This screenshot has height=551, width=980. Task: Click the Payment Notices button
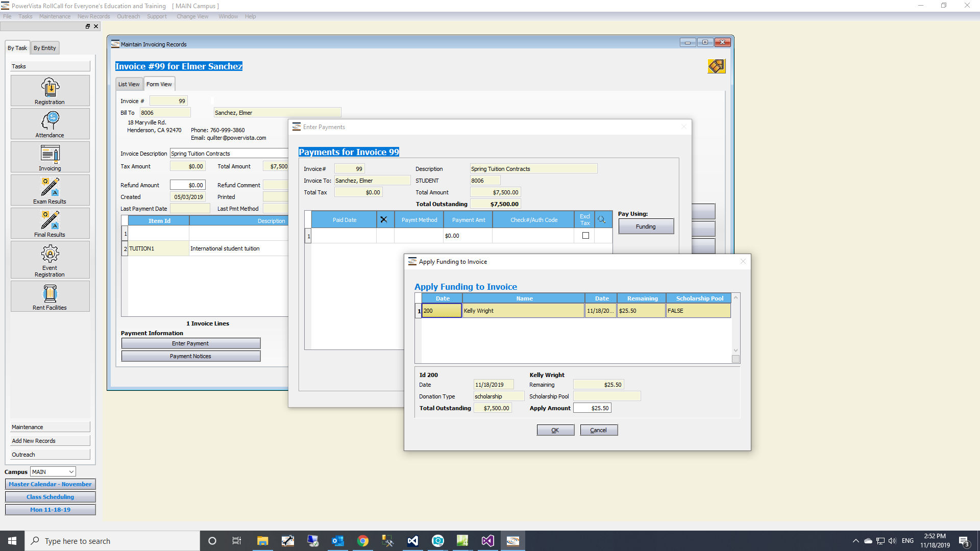tap(190, 356)
